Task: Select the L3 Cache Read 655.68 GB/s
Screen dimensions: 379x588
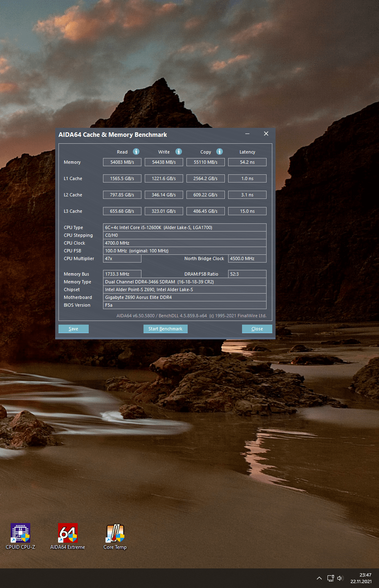Action: tap(122, 211)
